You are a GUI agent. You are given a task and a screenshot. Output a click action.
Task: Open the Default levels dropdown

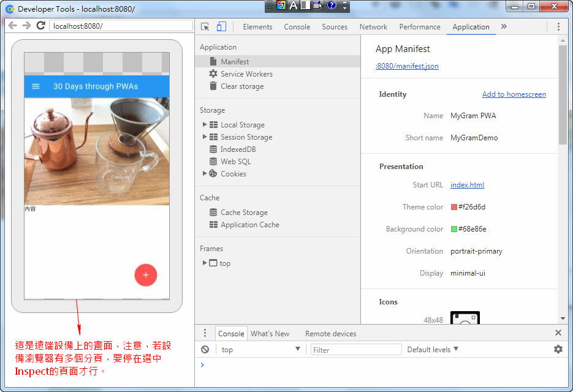pyautogui.click(x=431, y=349)
